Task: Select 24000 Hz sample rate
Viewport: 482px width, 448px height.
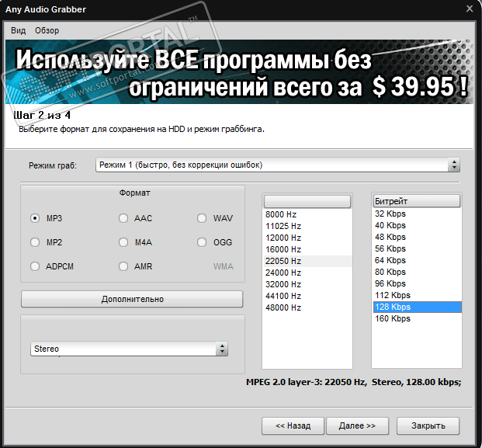Action: [307, 273]
